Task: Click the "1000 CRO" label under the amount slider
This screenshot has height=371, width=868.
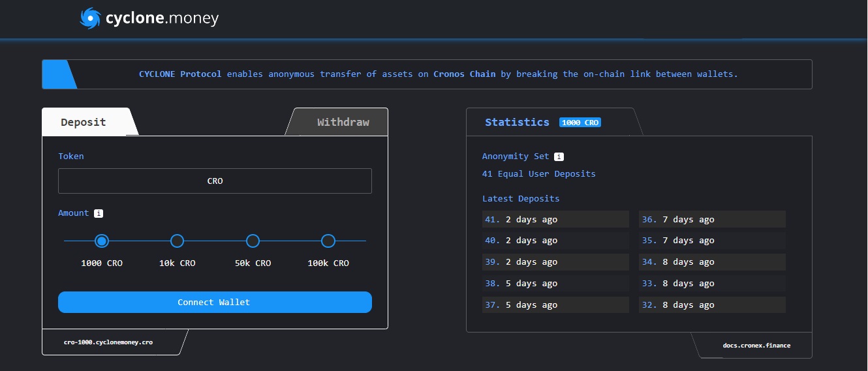Action: (102, 263)
